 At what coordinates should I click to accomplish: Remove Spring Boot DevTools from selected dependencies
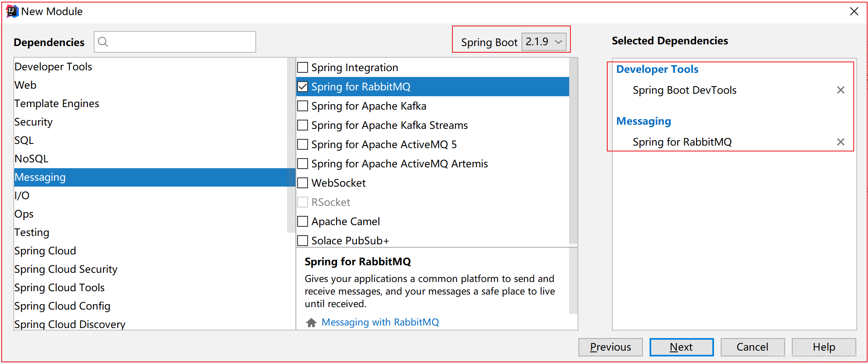pos(840,90)
